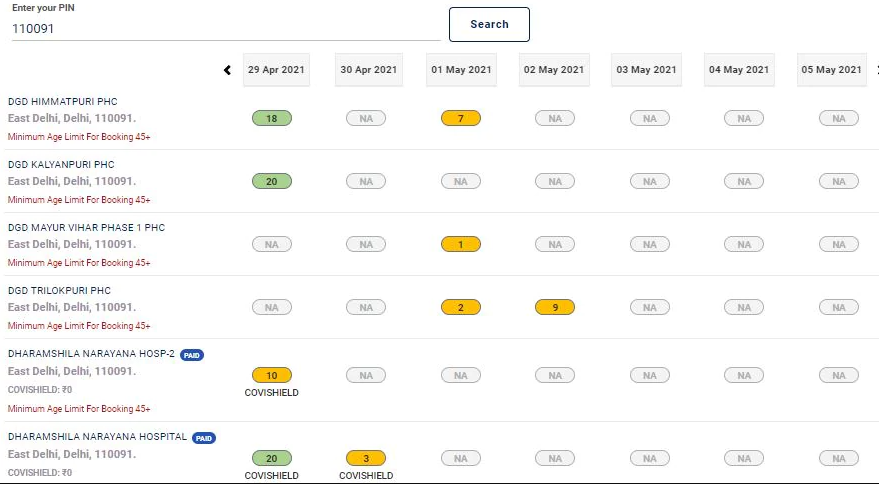Book the 18-slot at DGD Himmatpuri PHC
The height and width of the screenshot is (484, 879).
(x=272, y=118)
